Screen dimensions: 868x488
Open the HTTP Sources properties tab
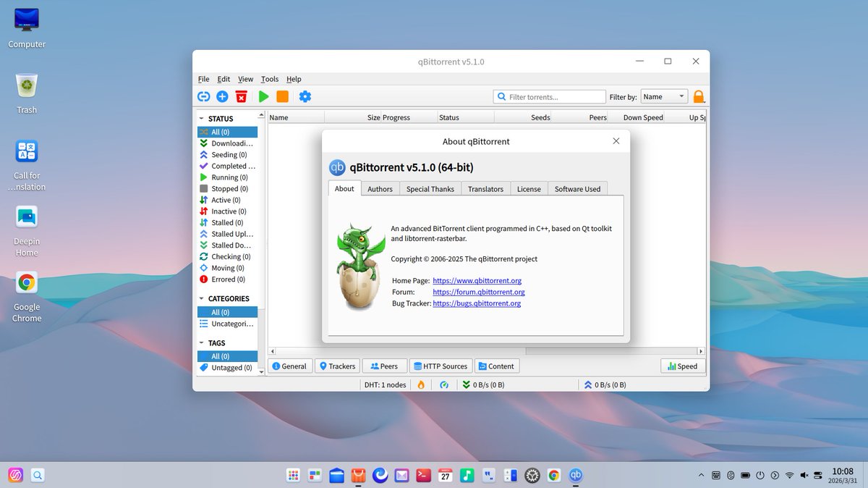pyautogui.click(x=441, y=366)
